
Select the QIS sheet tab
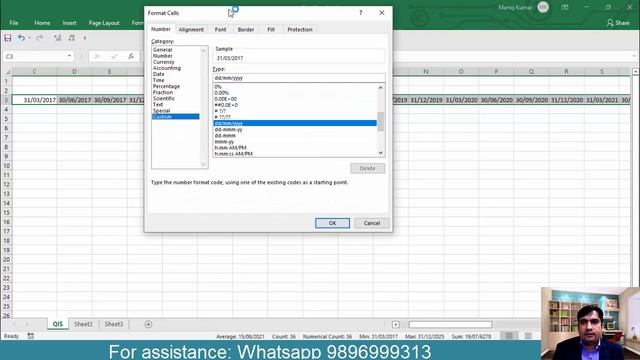58,324
